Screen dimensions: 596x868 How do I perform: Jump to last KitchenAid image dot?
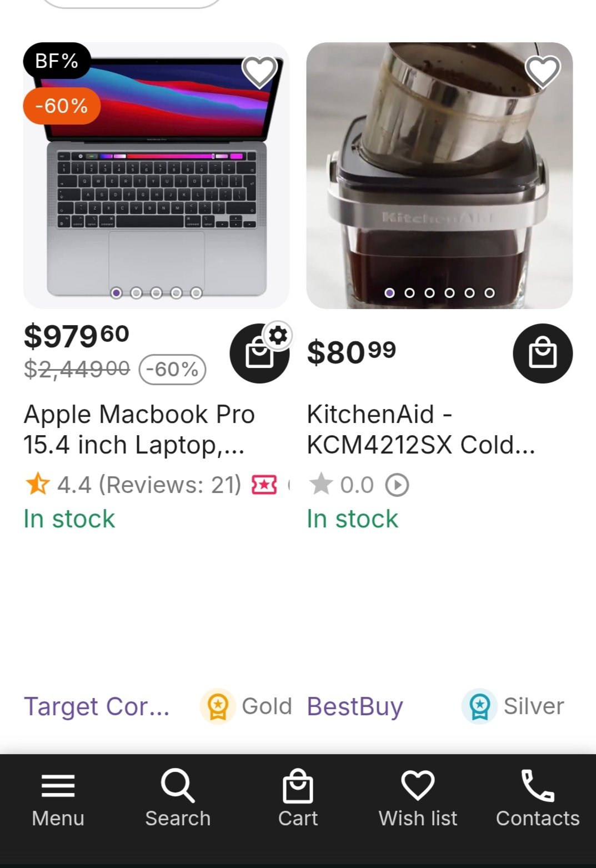tap(489, 293)
